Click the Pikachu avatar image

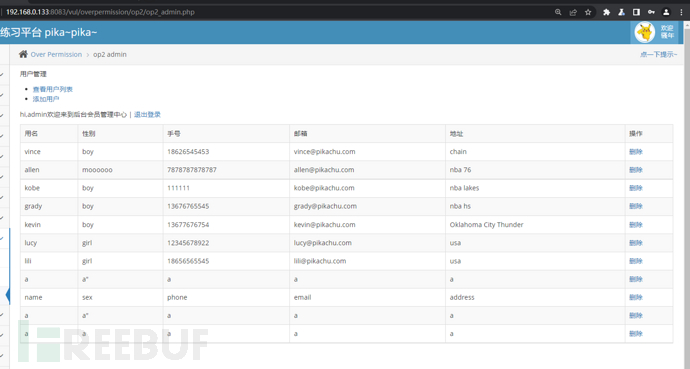click(x=645, y=32)
